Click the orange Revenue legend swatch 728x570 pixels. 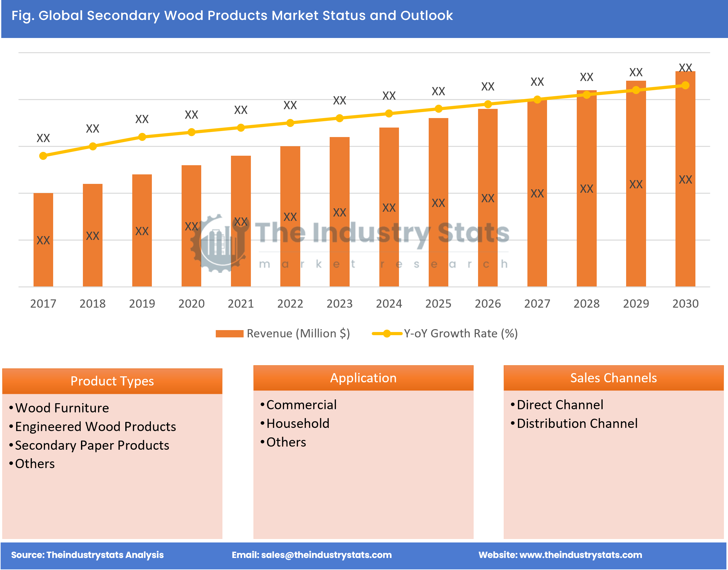[x=230, y=334]
